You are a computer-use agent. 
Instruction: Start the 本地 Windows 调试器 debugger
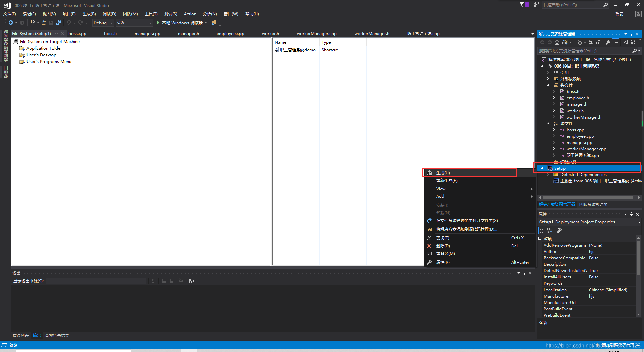pyautogui.click(x=181, y=23)
